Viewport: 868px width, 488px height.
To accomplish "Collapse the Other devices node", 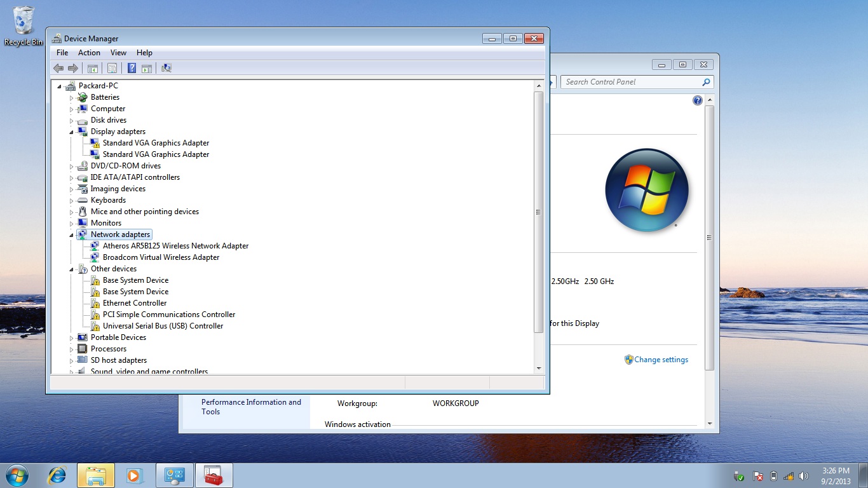I will (71, 269).
